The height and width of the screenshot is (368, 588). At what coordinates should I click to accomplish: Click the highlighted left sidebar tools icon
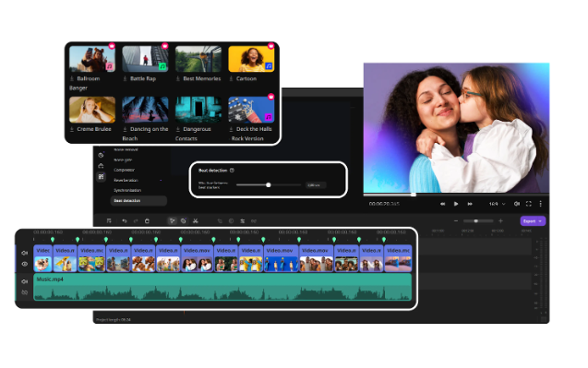click(x=101, y=176)
